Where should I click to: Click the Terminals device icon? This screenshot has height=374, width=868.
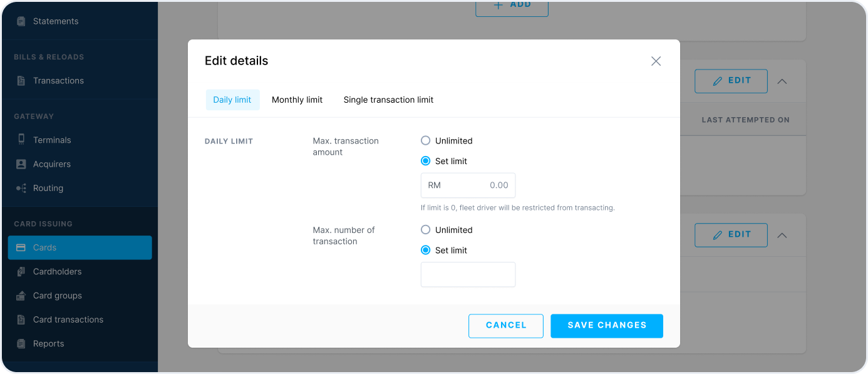pyautogui.click(x=21, y=140)
